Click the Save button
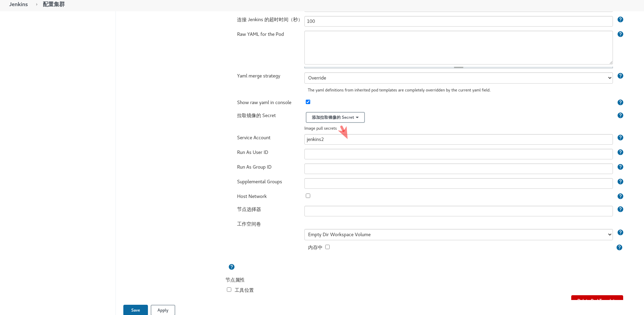Screen dimensions: 644x315 135,310
